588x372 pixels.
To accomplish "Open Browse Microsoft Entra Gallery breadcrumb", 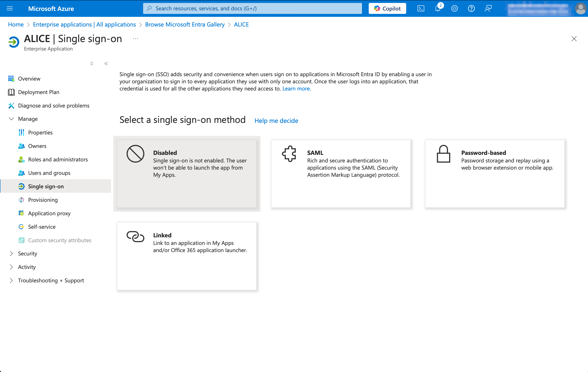I will pos(185,24).
